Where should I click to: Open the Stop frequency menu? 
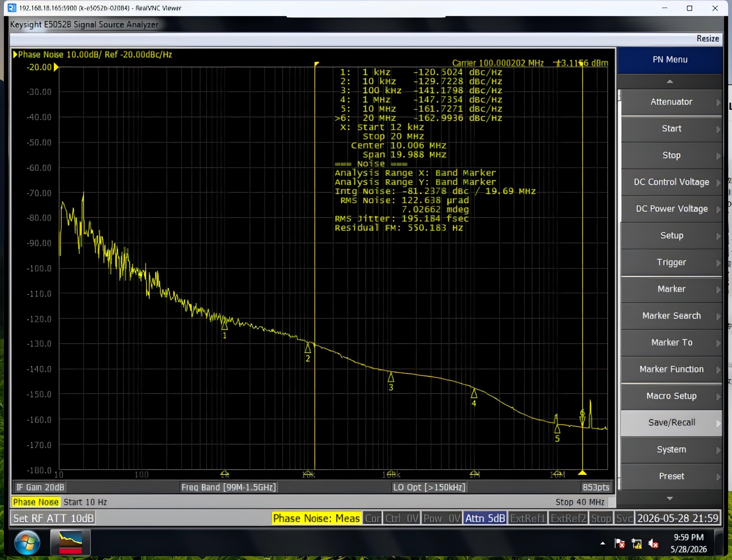pyautogui.click(x=671, y=155)
